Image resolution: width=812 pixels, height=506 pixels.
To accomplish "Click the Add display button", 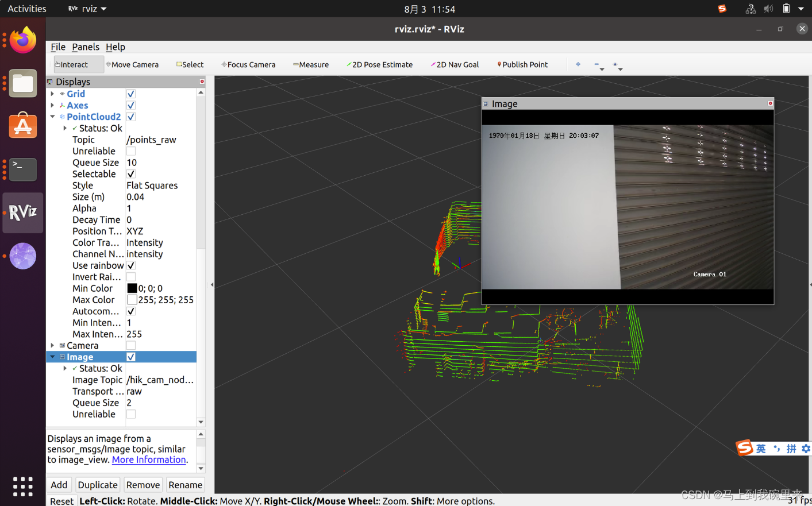I will [59, 485].
